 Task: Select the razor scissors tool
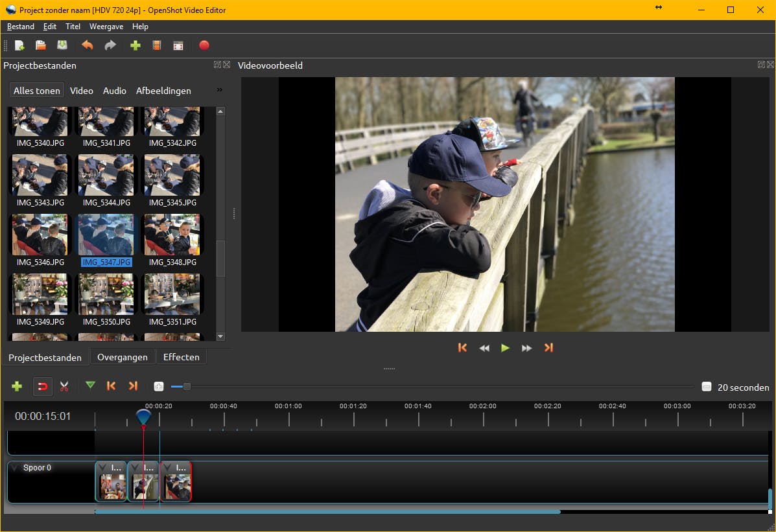click(64, 386)
